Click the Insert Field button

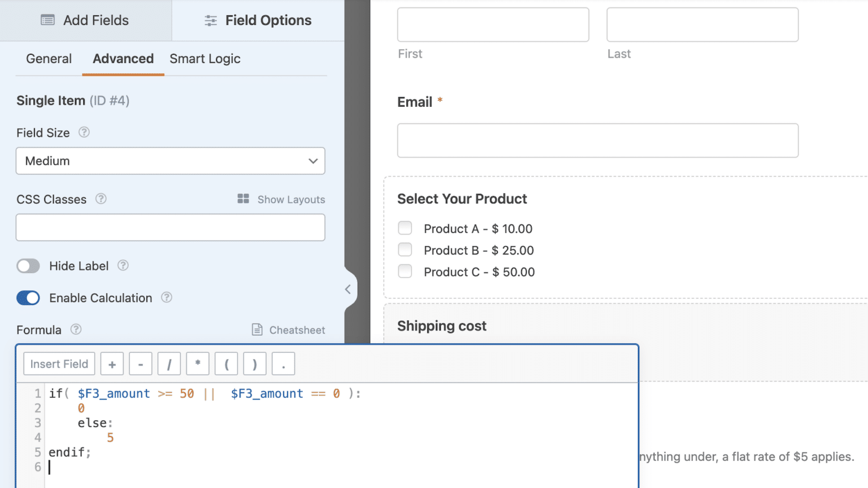click(59, 363)
